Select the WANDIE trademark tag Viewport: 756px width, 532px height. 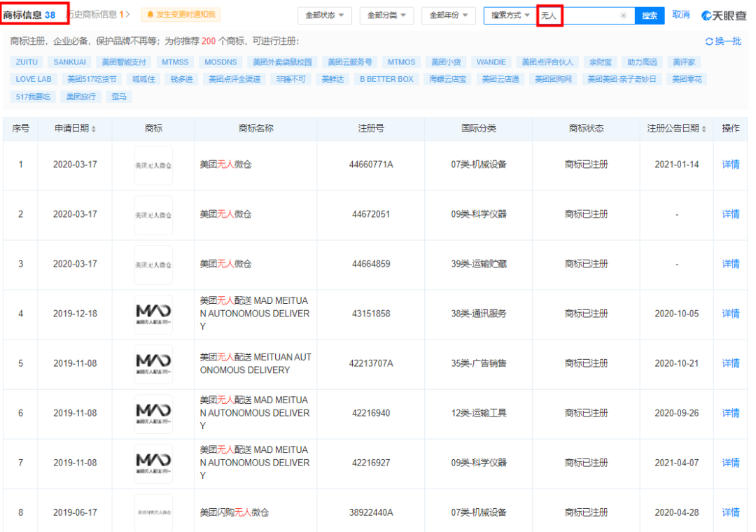click(x=491, y=62)
